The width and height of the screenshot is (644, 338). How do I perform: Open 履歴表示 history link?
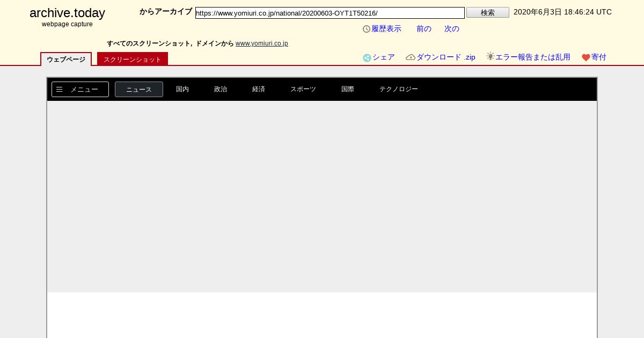[x=386, y=29]
